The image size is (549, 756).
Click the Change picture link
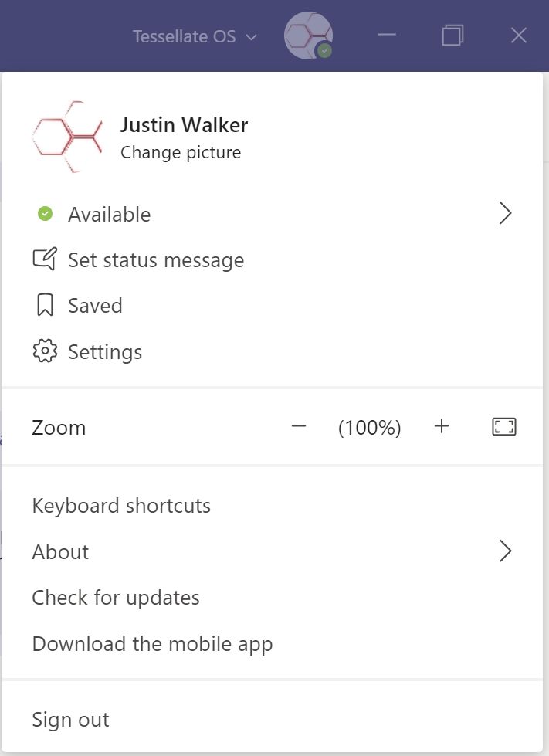181,152
